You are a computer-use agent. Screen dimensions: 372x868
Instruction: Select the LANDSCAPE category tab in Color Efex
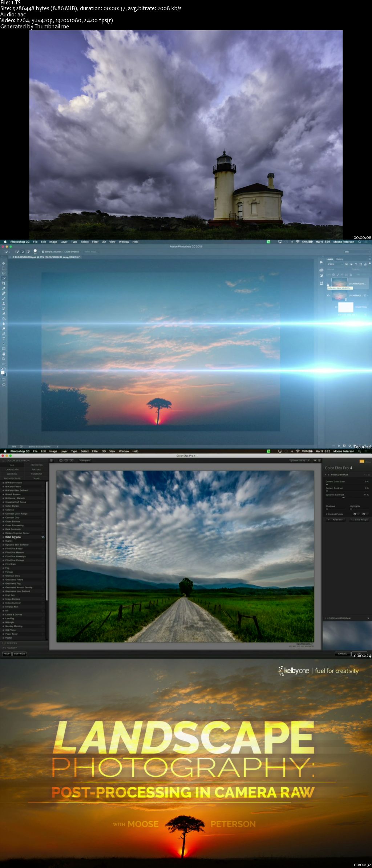[12, 469]
